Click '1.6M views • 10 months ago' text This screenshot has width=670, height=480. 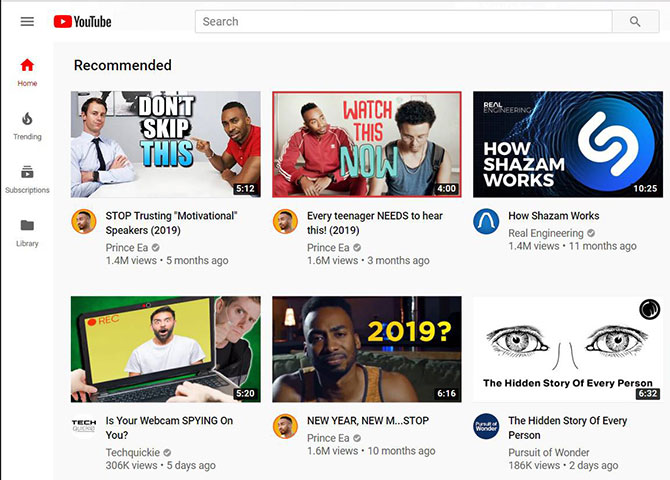371,451
